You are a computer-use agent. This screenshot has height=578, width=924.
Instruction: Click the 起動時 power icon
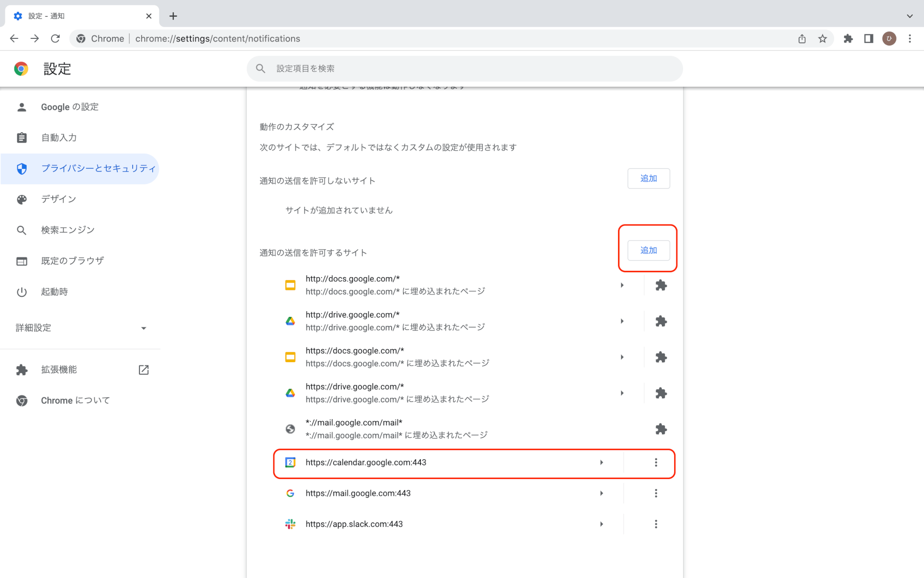tap(22, 291)
